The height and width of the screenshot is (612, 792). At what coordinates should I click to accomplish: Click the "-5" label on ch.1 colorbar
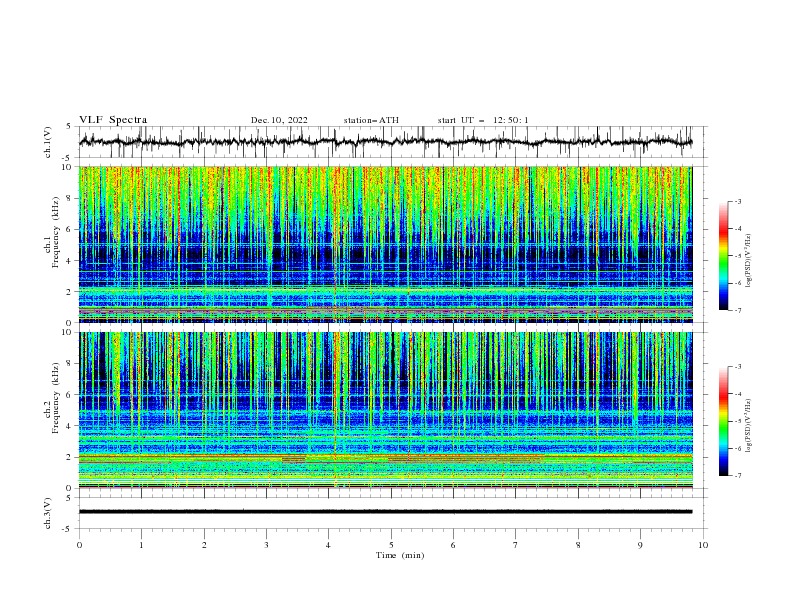(737, 256)
